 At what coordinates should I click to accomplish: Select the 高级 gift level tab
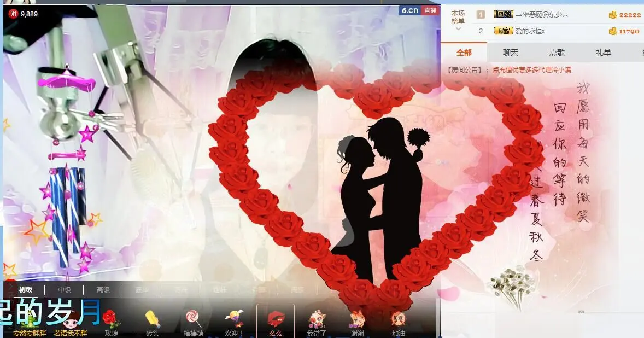point(103,289)
